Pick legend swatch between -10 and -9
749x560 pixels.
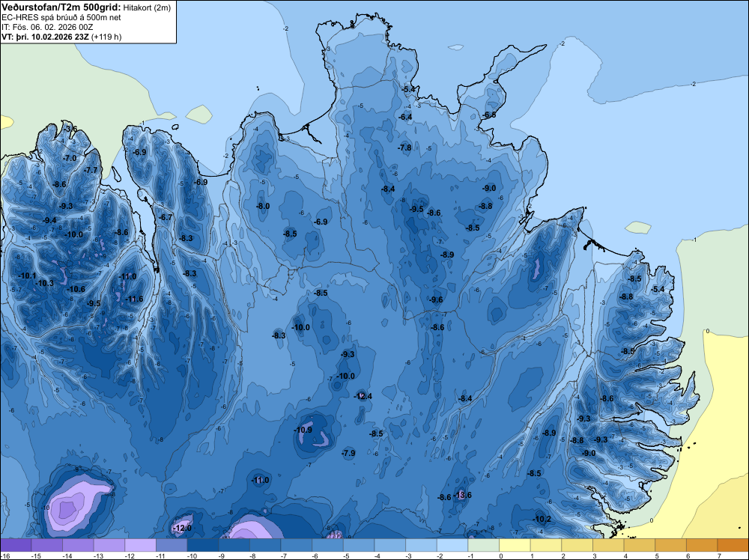coord(203,545)
